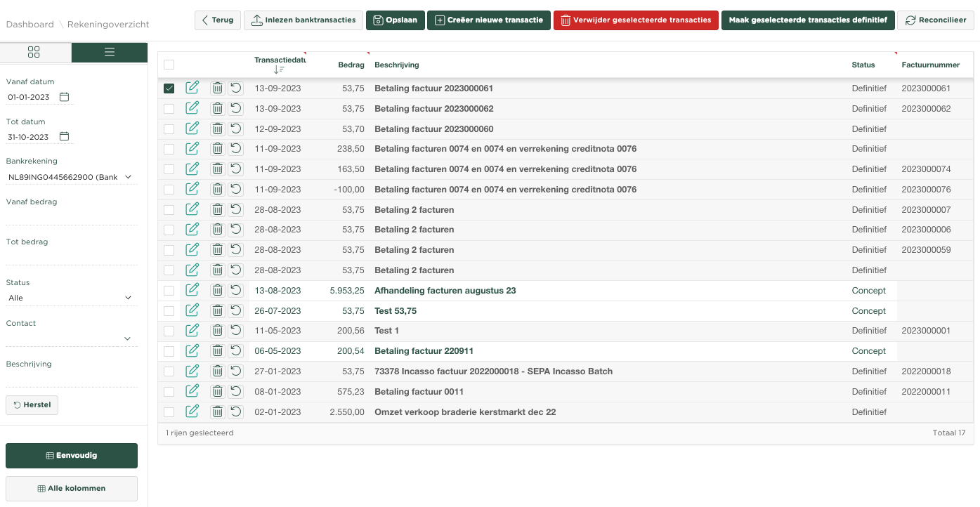Open calendar picker for Vanaf datum
Viewport: 980px width, 507px height.
pos(65,97)
